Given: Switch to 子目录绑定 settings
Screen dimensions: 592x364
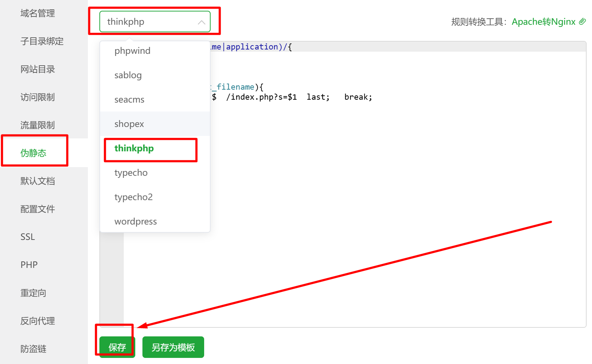Looking at the screenshot, I should (42, 41).
